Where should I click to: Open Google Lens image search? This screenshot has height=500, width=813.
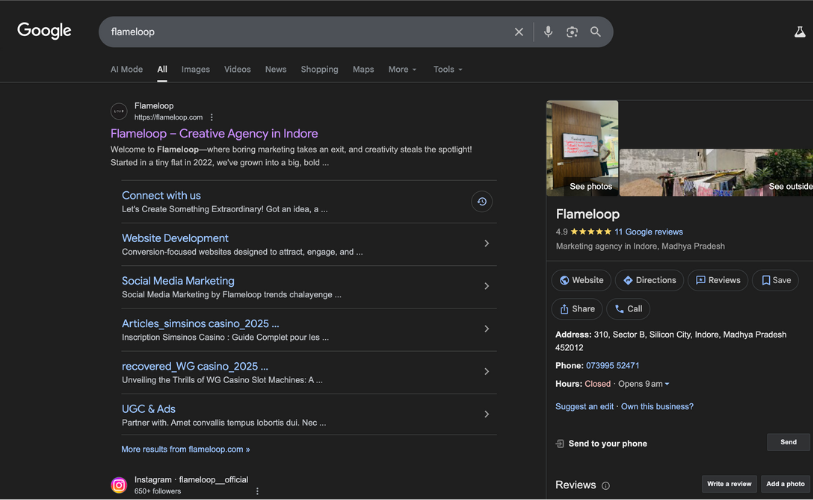point(571,32)
